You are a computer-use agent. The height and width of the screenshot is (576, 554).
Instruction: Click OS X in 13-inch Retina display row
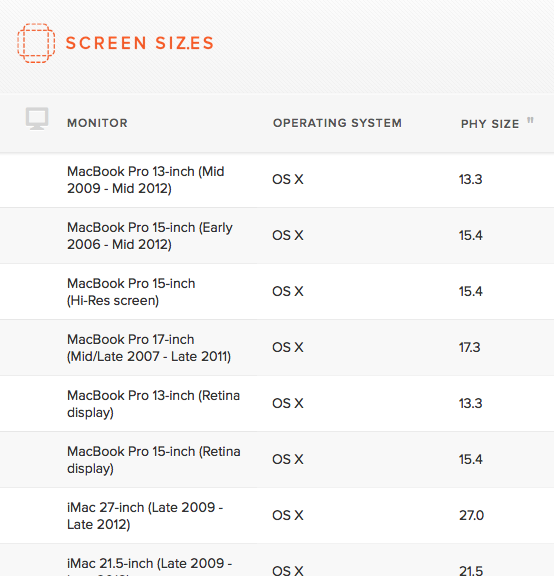[x=288, y=403]
